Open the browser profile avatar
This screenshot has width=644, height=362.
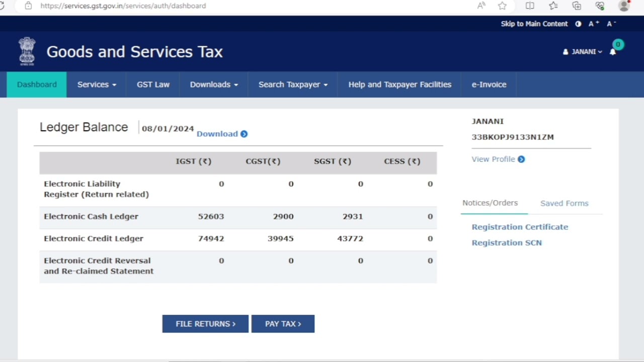(624, 6)
